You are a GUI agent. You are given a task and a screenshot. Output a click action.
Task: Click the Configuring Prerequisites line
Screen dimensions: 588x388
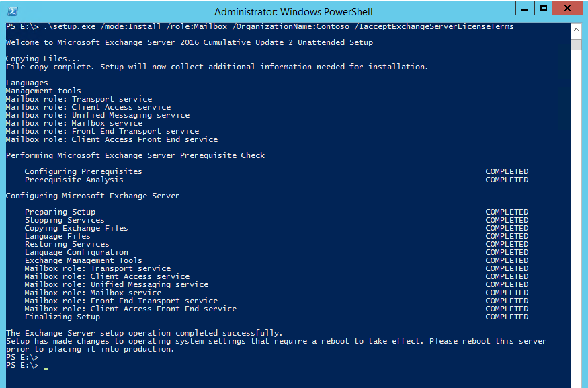83,171
